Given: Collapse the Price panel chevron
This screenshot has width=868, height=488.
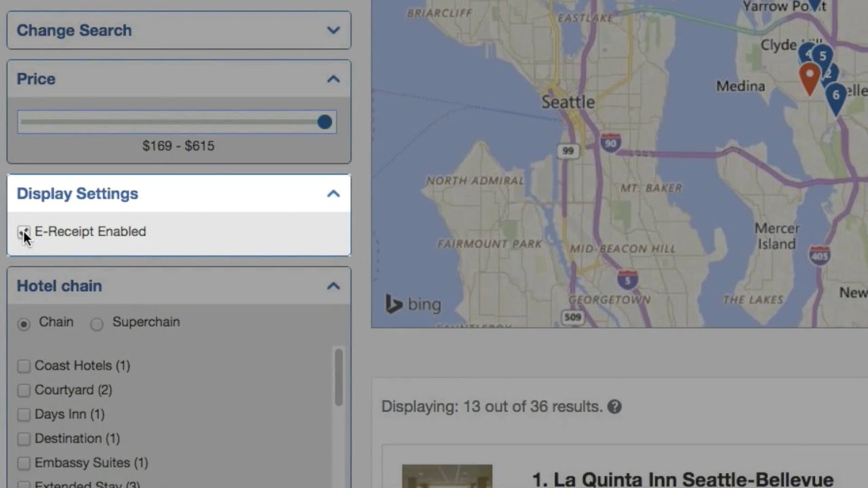Looking at the screenshot, I should (x=333, y=79).
